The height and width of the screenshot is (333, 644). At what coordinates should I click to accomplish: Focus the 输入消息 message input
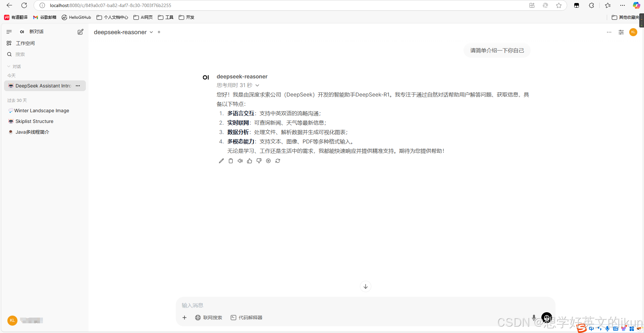point(366,305)
